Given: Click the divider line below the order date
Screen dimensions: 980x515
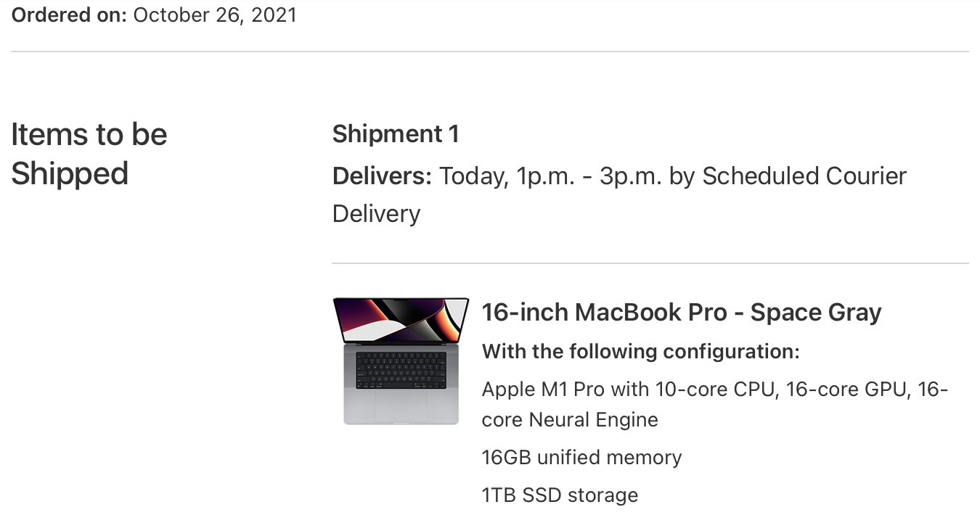Looking at the screenshot, I should coord(490,51).
